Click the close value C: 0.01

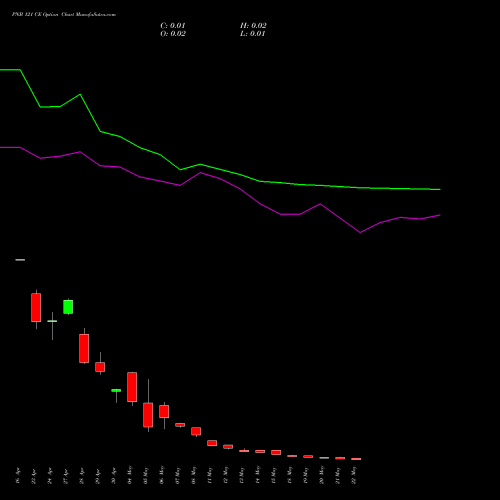tap(173, 26)
